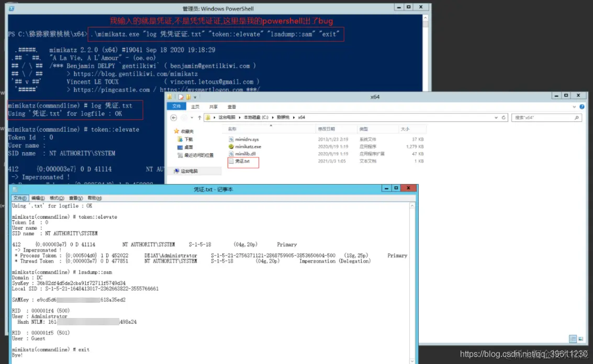Switch Explorer to large icons view
This screenshot has height=364, width=593.
(580, 339)
